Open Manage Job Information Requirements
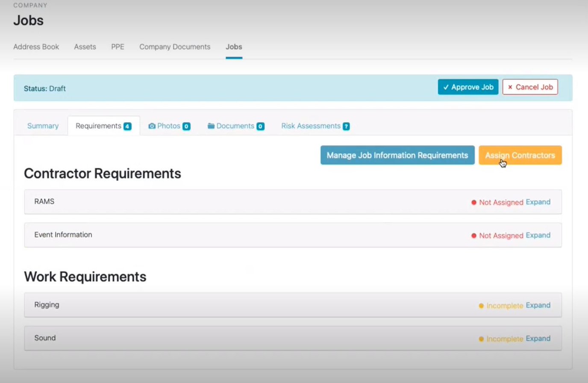Screen dimensions: 588x383 click(397, 155)
